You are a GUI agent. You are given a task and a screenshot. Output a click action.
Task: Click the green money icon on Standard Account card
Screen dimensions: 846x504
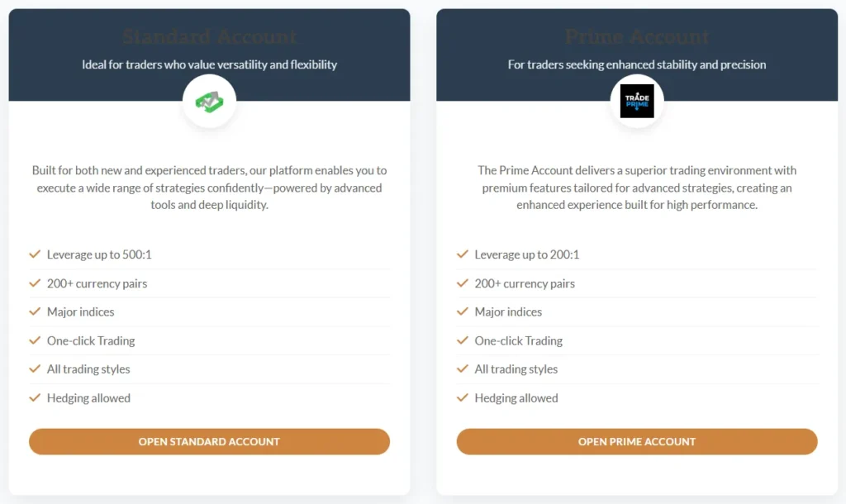click(209, 101)
